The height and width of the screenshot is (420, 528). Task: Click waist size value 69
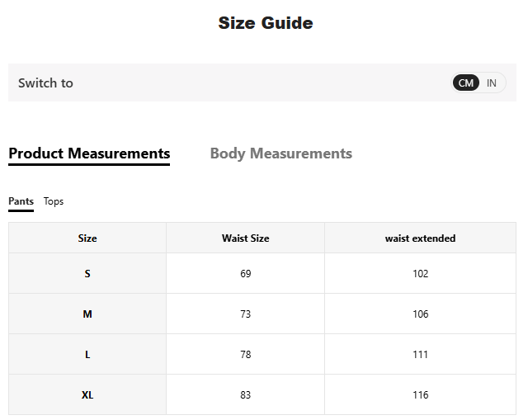click(x=245, y=274)
